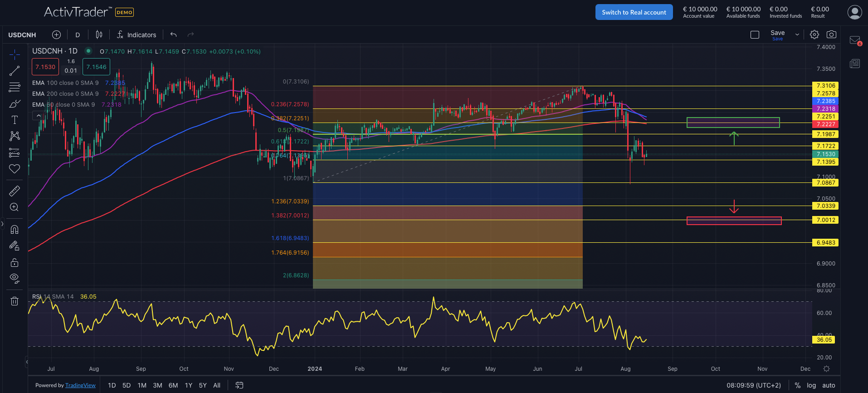868x393 pixels.
Task: Open chart settings gear icon
Action: pyautogui.click(x=814, y=34)
